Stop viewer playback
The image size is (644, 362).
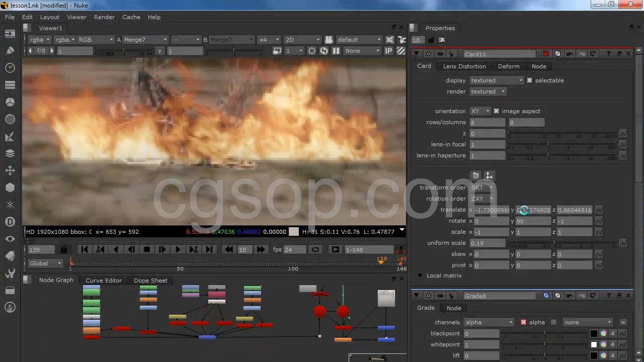[x=147, y=249]
